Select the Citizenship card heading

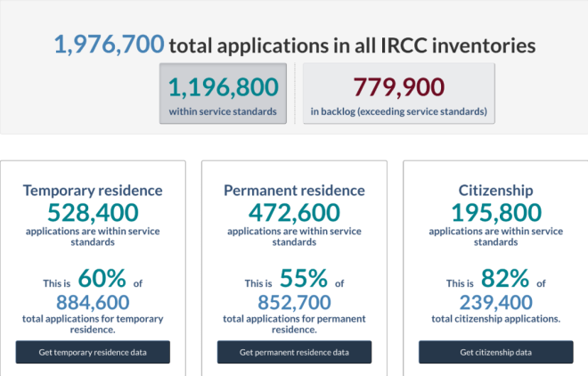(x=495, y=190)
